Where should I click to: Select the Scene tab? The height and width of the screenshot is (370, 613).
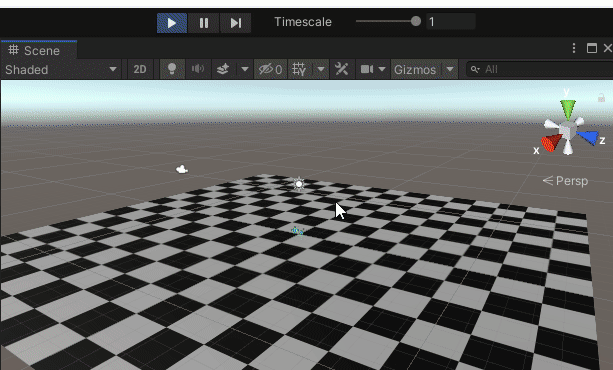click(39, 50)
